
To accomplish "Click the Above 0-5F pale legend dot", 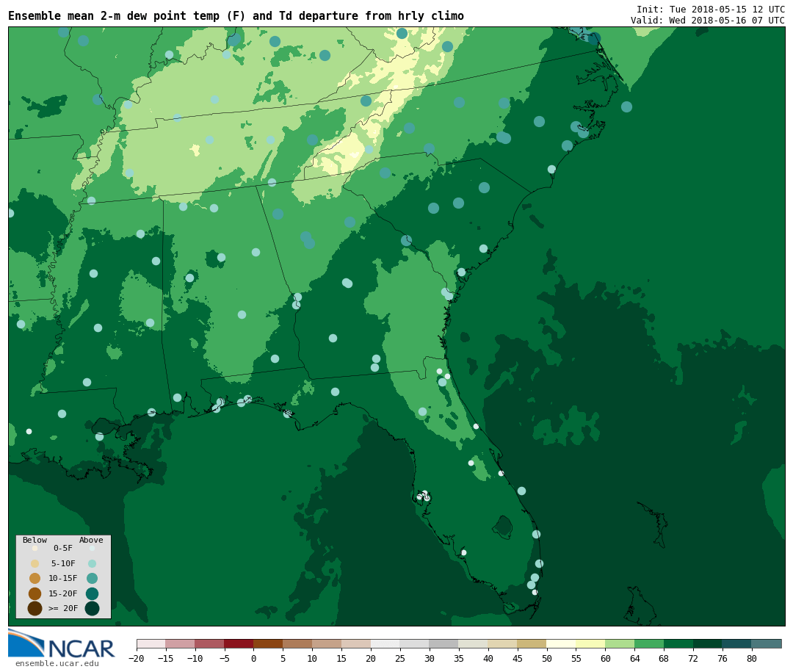I will [92, 548].
